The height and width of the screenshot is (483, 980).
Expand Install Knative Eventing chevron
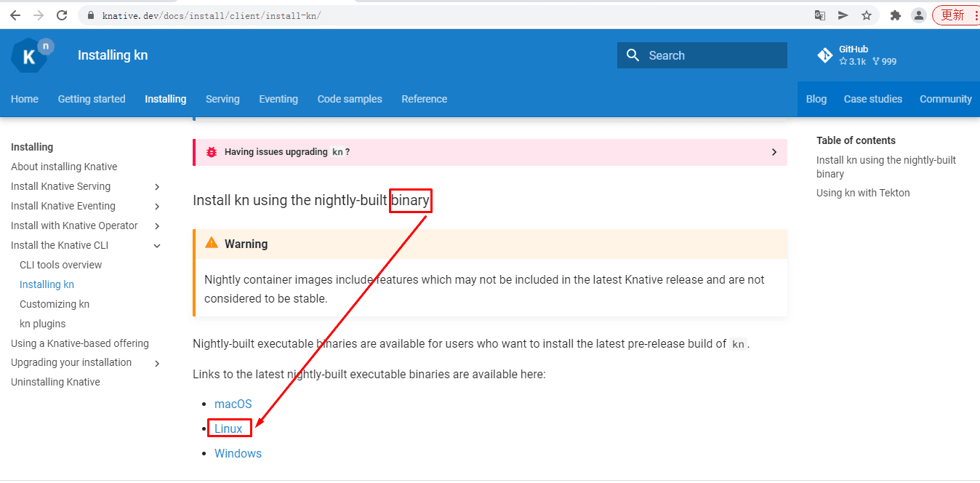pyautogui.click(x=157, y=207)
